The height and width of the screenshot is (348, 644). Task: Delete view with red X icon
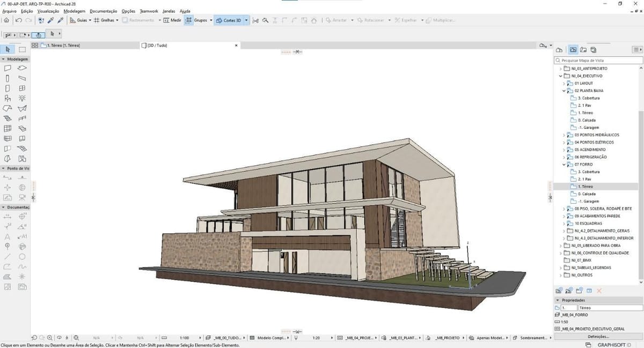click(599, 290)
